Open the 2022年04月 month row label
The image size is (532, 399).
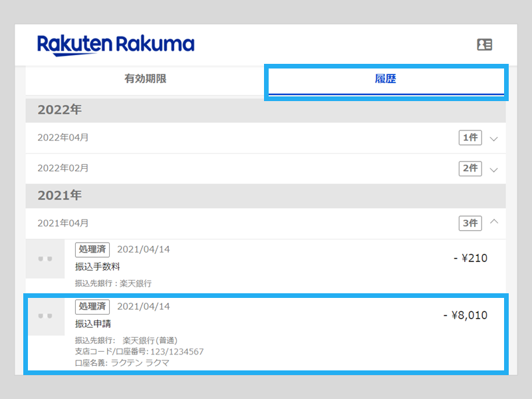tap(63, 138)
